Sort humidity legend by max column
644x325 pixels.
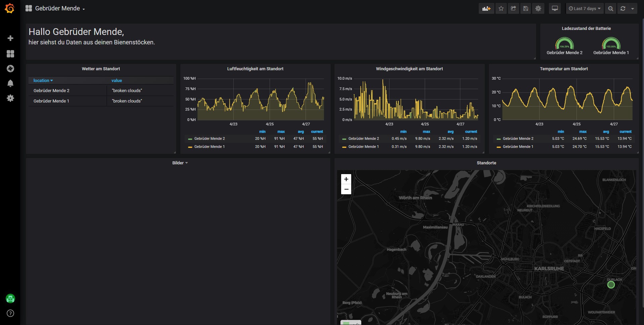(x=281, y=132)
